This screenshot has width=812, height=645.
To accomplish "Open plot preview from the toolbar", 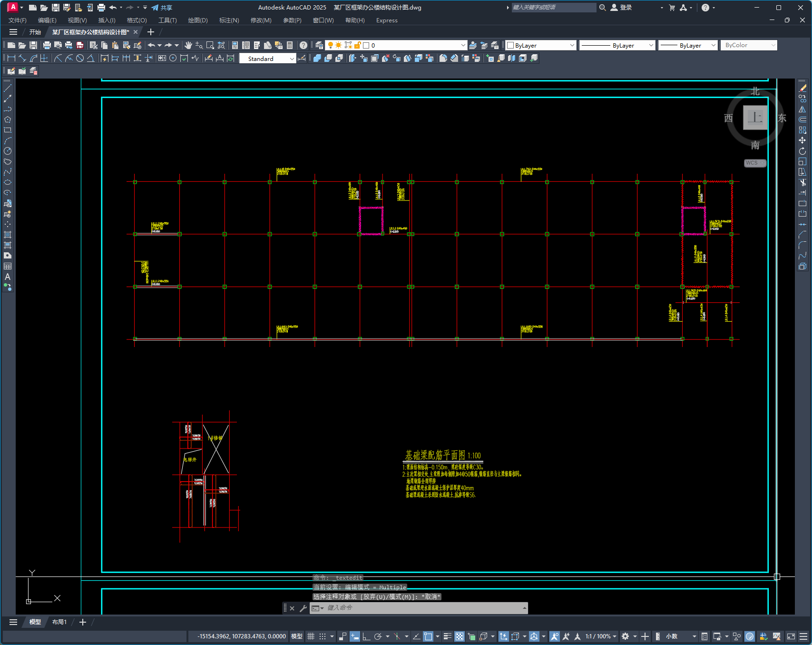I will pyautogui.click(x=58, y=45).
